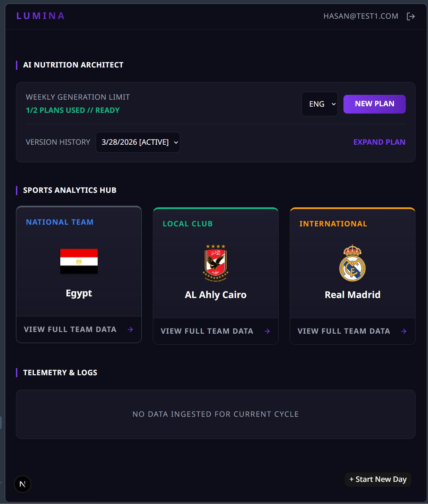Expand the nutrition plan via Expand Plan
This screenshot has height=504, width=428.
coord(379,142)
